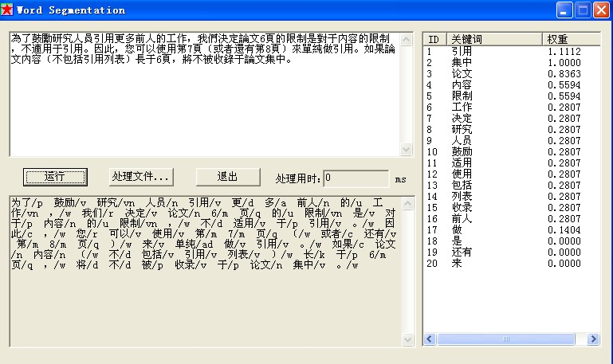Close the Word Segmentation window
This screenshot has height=364, width=613.
[601, 10]
